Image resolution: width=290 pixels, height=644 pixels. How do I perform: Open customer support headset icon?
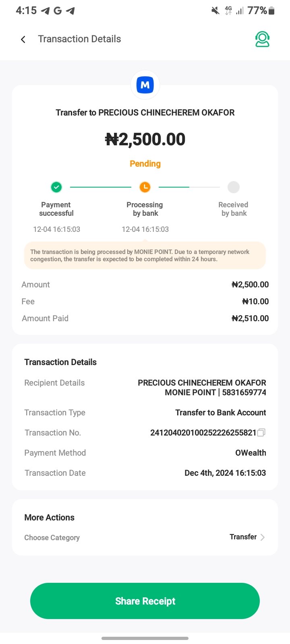click(x=262, y=39)
